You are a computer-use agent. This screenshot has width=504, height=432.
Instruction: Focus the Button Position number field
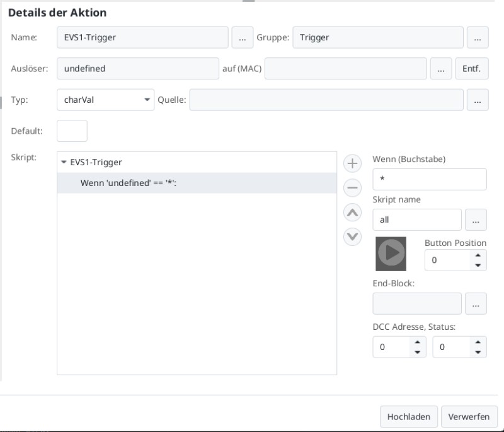(448, 260)
